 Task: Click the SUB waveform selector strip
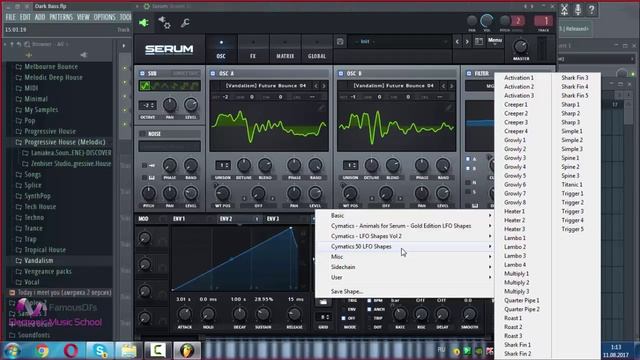[x=169, y=86]
